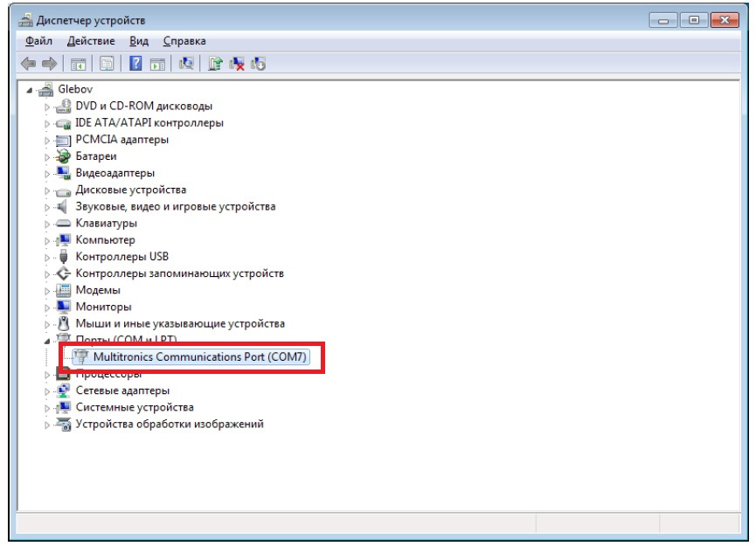The height and width of the screenshot is (546, 756).
Task: Open the Вид menu
Action: coord(139,41)
